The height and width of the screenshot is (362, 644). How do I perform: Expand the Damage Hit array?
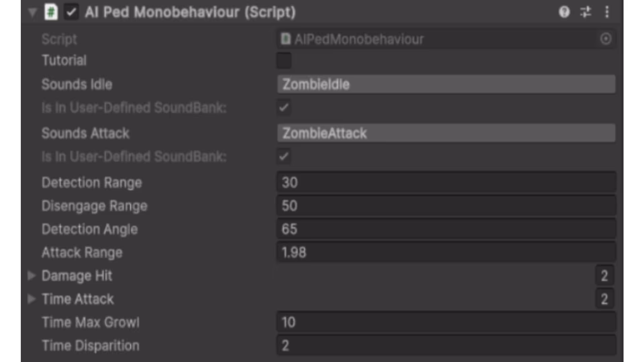32,276
